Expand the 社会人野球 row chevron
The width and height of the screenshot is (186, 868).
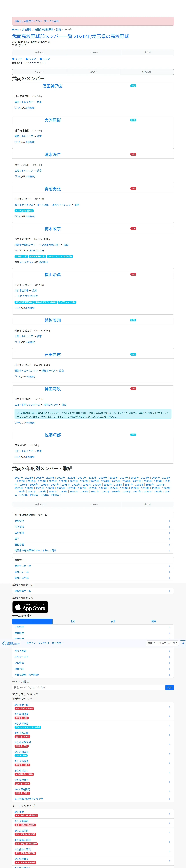169,651
